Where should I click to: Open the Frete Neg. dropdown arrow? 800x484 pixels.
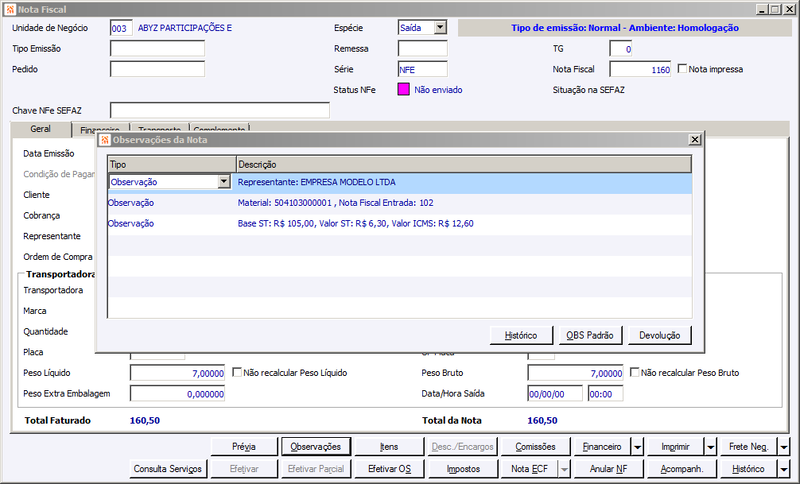(784, 447)
